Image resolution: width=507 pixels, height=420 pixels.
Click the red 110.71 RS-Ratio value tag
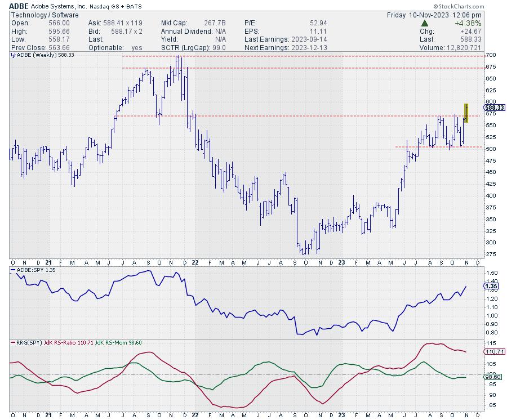tap(492, 351)
